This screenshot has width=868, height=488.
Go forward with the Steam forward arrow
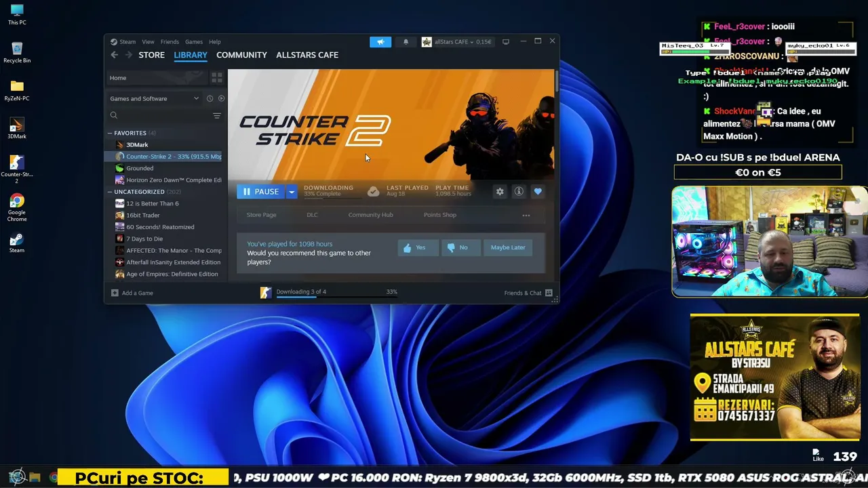tap(128, 55)
